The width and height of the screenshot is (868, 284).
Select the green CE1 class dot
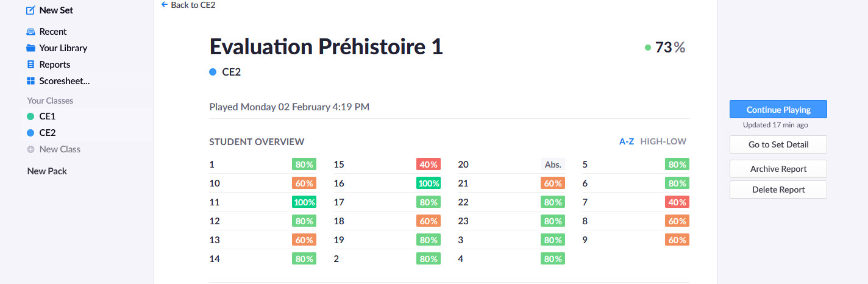(x=30, y=116)
